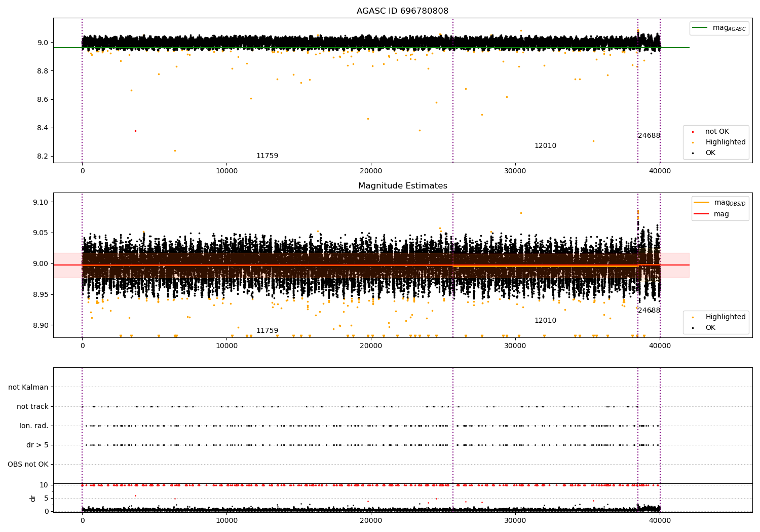
Task: Select "OK" in the first plot's legend
Action: (x=710, y=153)
